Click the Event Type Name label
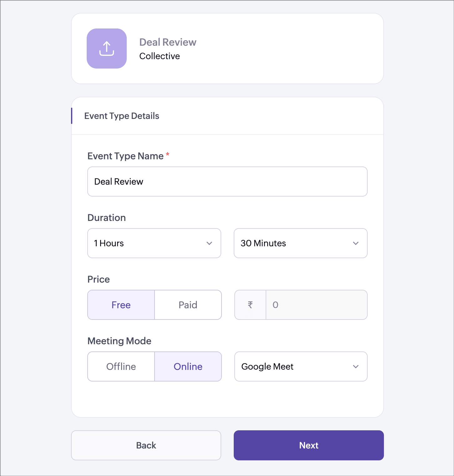The width and height of the screenshot is (454, 476). tap(125, 156)
